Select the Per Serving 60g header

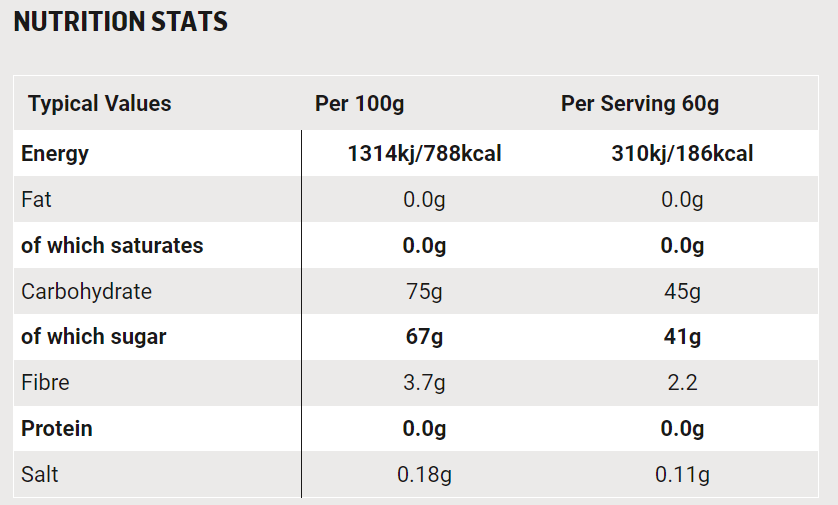point(640,103)
